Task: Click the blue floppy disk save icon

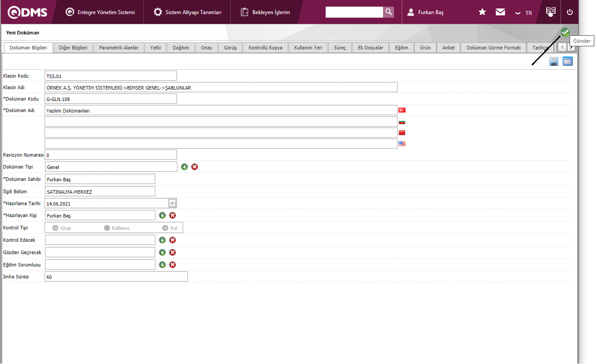Action: [x=554, y=61]
